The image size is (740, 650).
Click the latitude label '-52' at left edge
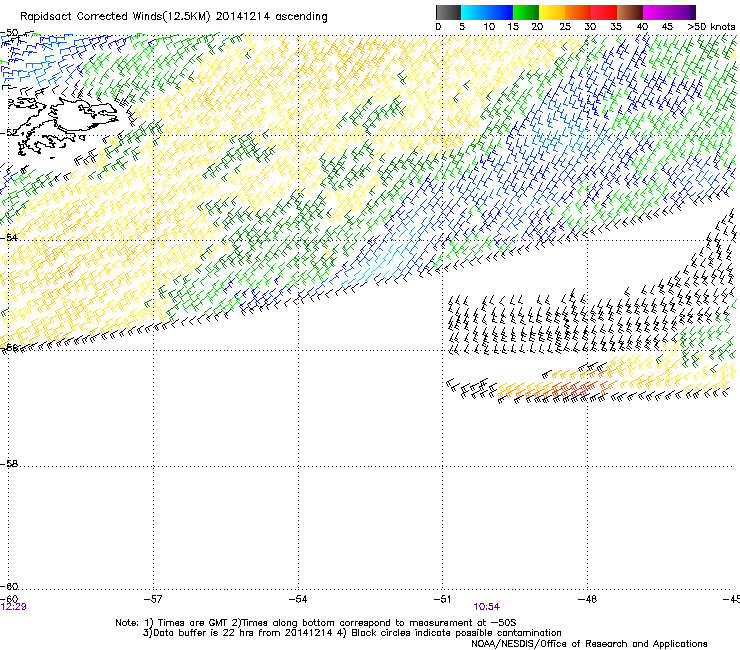[9, 133]
